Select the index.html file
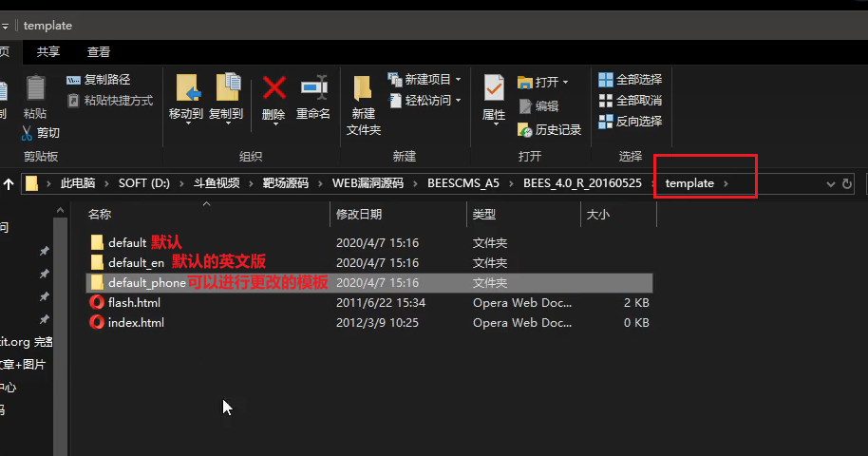Screen dimensions: 868x456 (369, 322)
